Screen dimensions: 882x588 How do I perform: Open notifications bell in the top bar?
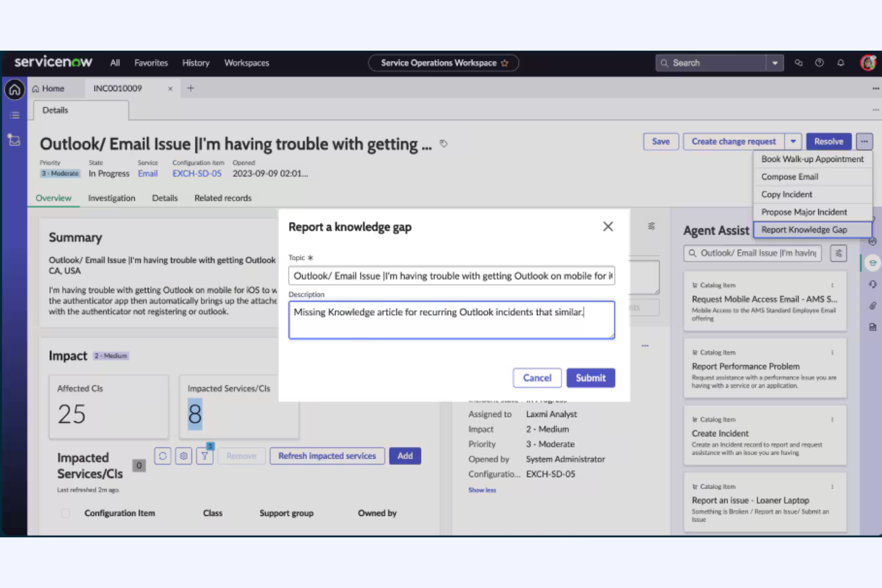click(x=840, y=62)
